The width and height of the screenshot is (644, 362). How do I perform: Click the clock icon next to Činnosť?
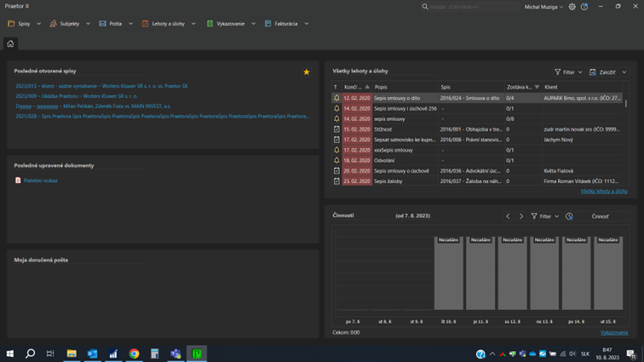(569, 216)
